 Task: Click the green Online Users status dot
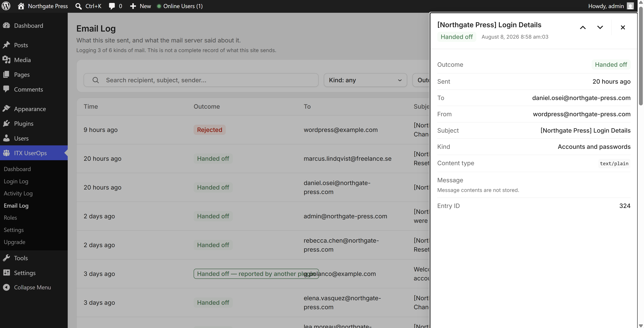coord(159,6)
